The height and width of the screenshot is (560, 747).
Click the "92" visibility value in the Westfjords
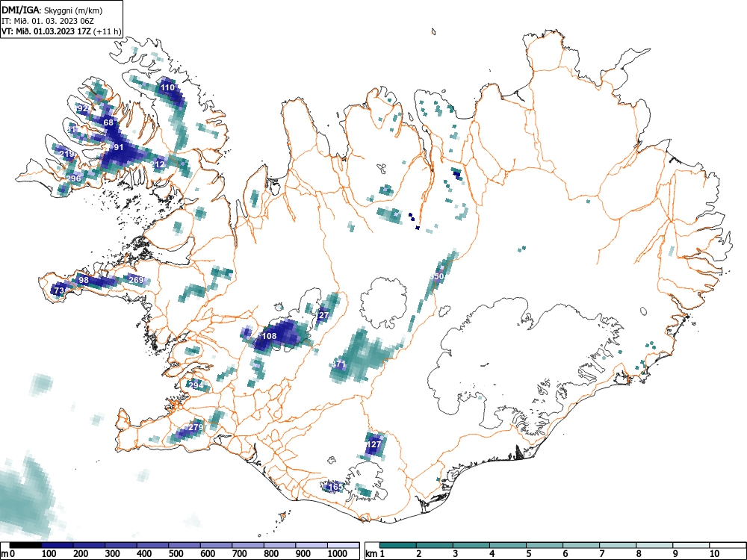pos(83,108)
